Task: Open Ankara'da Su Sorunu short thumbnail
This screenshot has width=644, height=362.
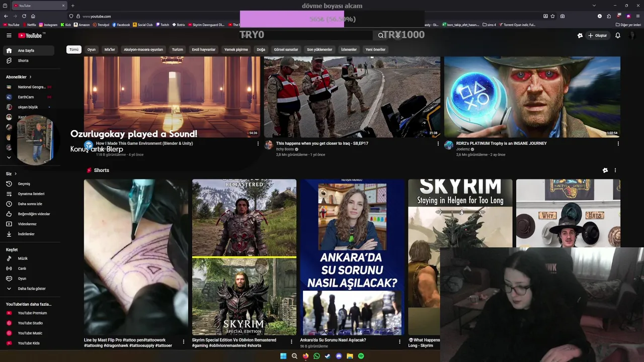Action: coord(352,257)
